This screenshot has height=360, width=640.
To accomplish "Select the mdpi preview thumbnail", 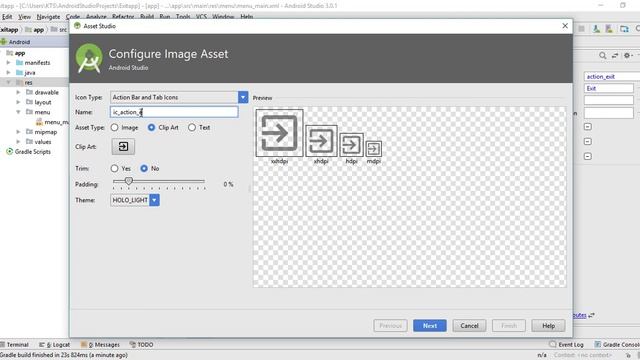I will [x=373, y=149].
